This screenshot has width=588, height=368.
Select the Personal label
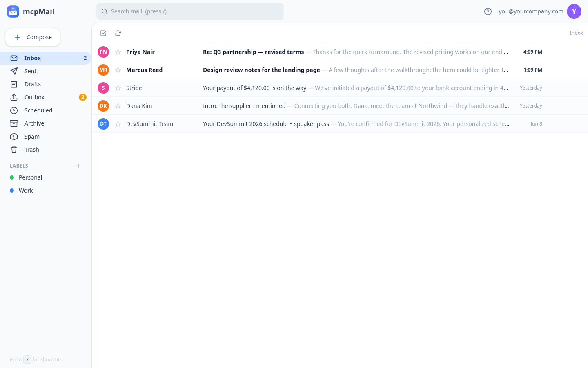click(x=46, y=177)
